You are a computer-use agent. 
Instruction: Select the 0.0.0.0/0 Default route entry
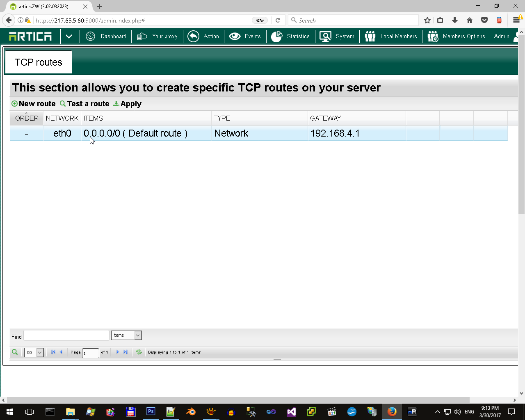135,133
